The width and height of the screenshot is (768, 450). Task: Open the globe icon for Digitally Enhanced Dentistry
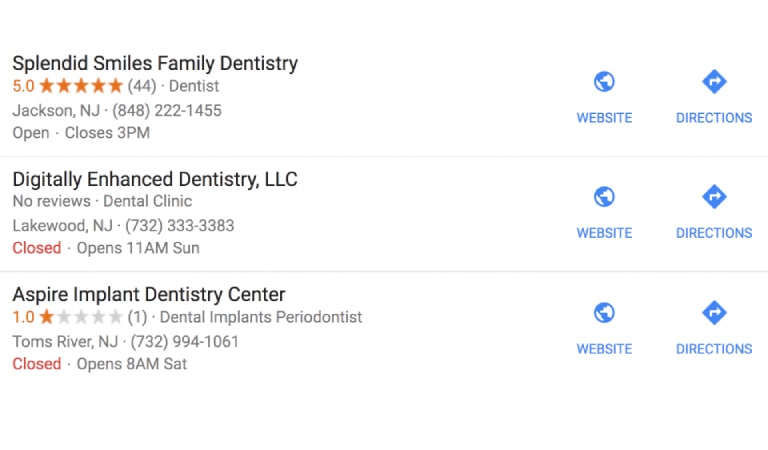point(604,197)
